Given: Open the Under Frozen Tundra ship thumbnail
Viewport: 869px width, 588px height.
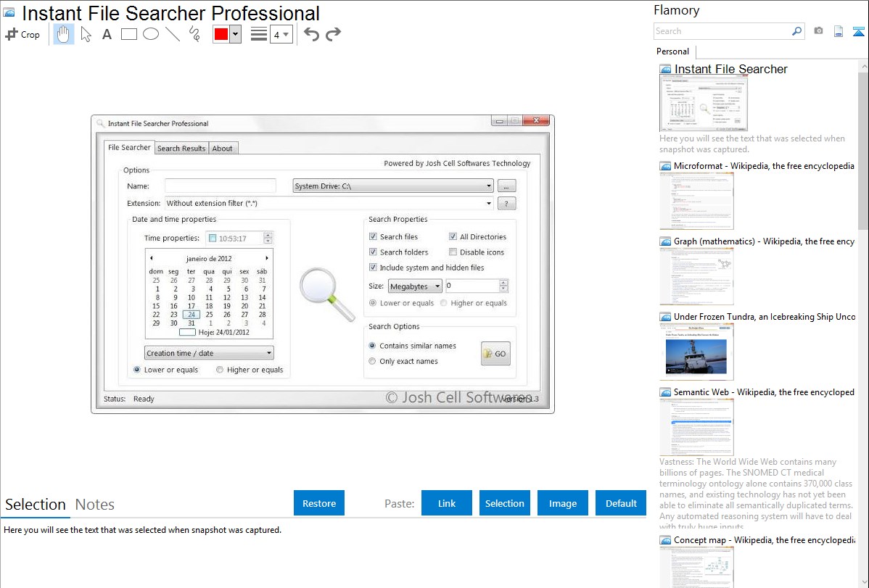Looking at the screenshot, I should point(696,352).
